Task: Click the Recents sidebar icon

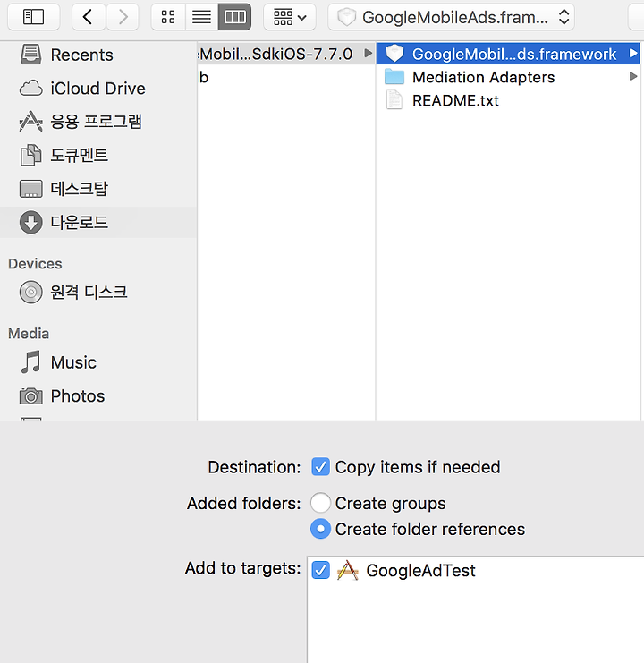Action: point(30,55)
